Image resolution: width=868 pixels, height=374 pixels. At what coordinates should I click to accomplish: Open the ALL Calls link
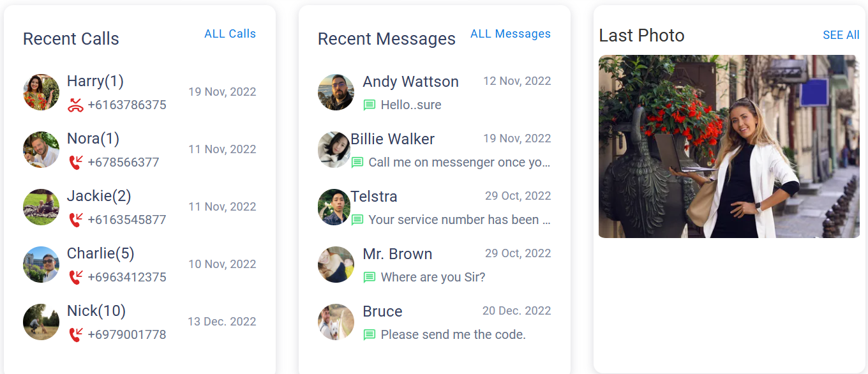pos(230,34)
